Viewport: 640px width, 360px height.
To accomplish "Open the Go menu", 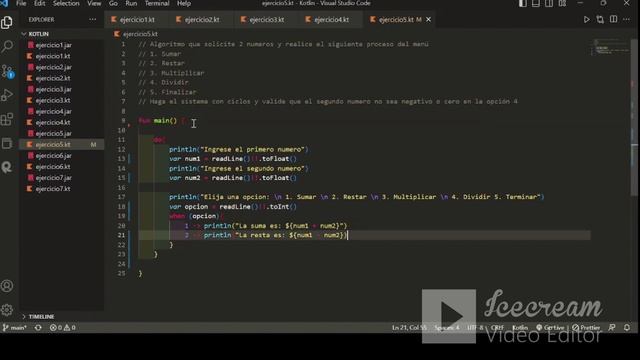I will [113, 3].
